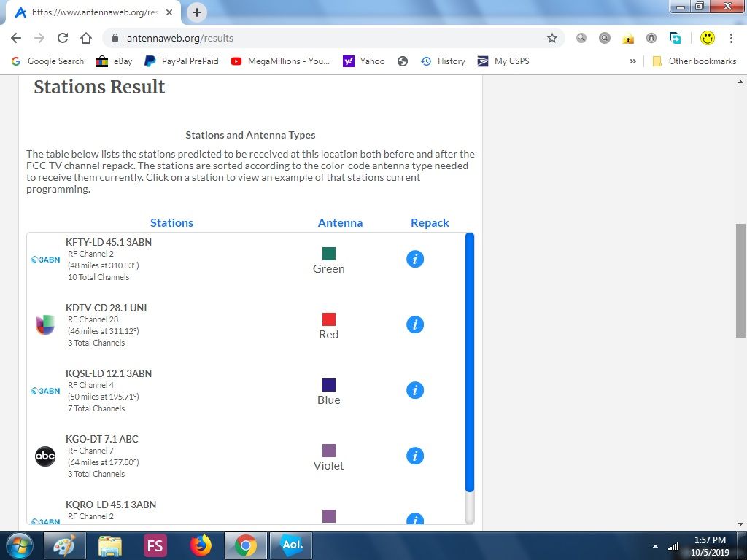Open station KDTV-CD 28.1 UNI
747x560 pixels.
pos(107,308)
